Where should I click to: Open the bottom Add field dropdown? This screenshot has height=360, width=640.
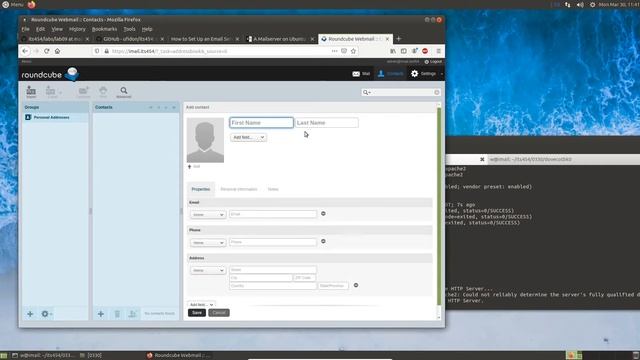click(202, 305)
